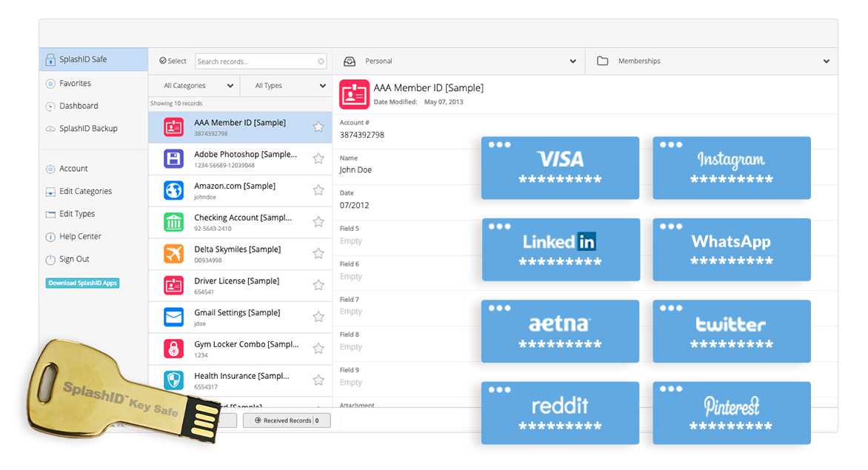
Task: Click the Select records button
Action: tap(173, 61)
